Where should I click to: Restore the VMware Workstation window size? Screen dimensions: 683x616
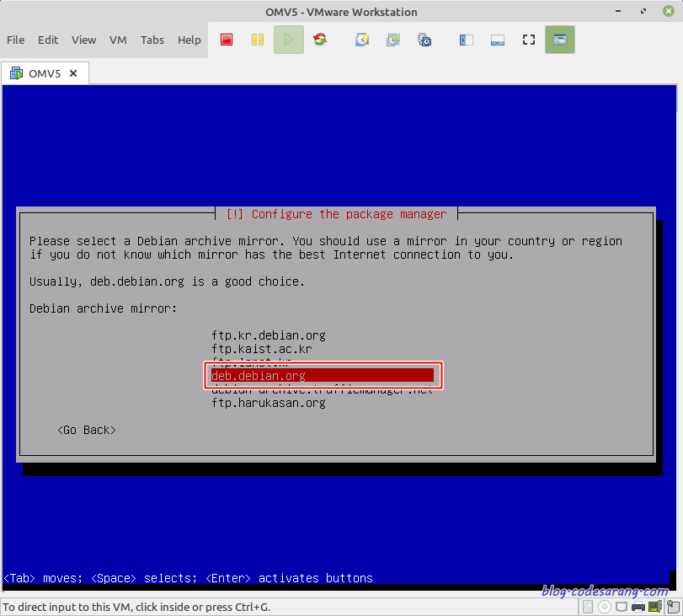tap(643, 11)
